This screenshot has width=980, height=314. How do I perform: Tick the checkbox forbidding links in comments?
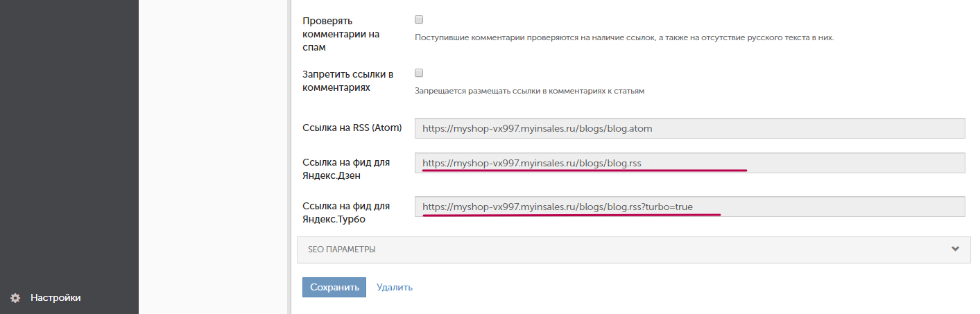click(x=419, y=73)
